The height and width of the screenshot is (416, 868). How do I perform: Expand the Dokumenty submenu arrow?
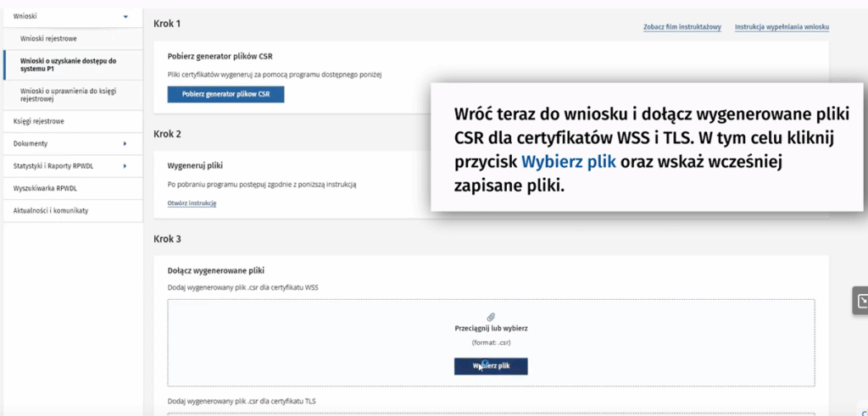[x=125, y=143]
